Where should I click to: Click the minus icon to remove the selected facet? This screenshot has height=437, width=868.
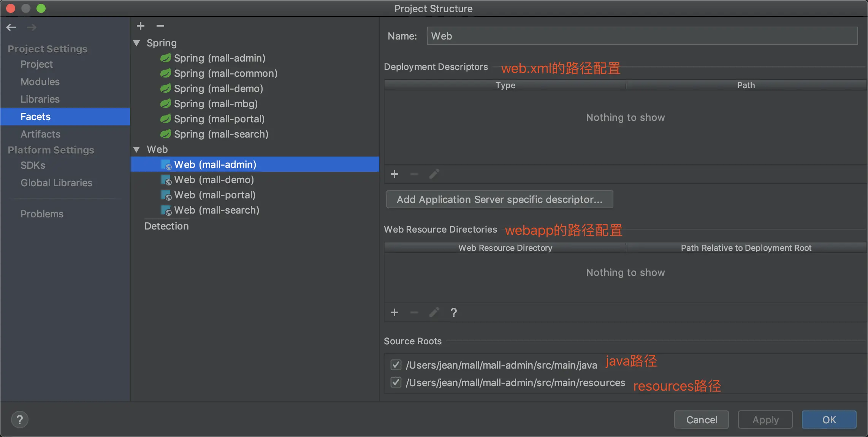tap(160, 26)
